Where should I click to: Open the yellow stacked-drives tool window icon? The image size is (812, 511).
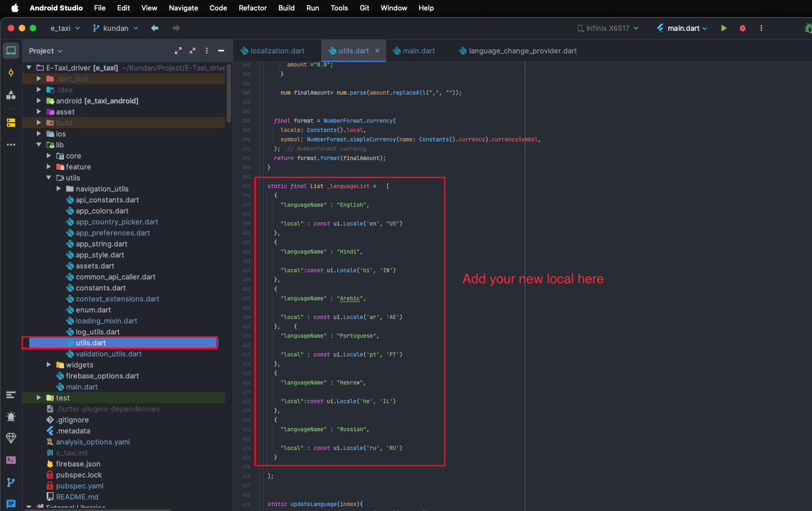click(11, 123)
